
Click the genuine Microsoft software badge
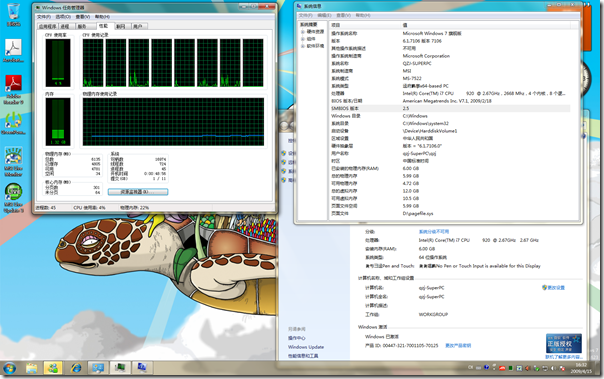564,344
